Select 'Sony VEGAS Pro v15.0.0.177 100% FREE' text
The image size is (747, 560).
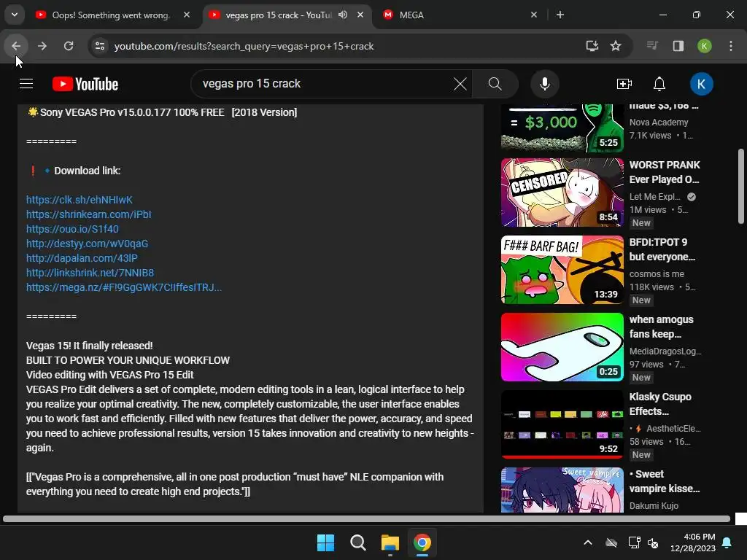pyautogui.click(x=132, y=112)
